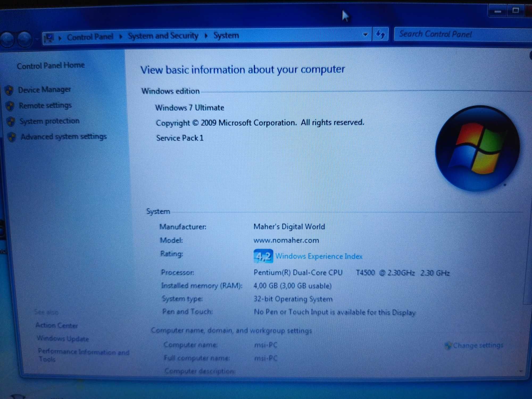
Task: Select Control Panel in the breadcrumb path
Action: pos(90,37)
